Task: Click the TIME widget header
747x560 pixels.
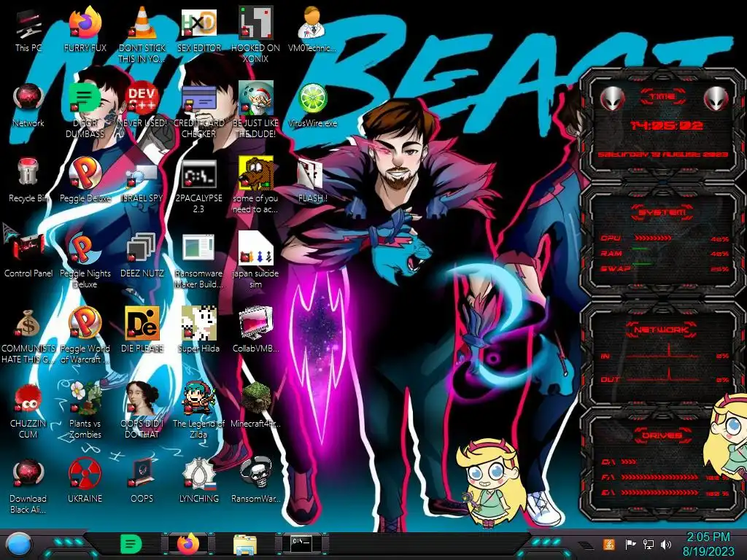Action: tap(662, 96)
